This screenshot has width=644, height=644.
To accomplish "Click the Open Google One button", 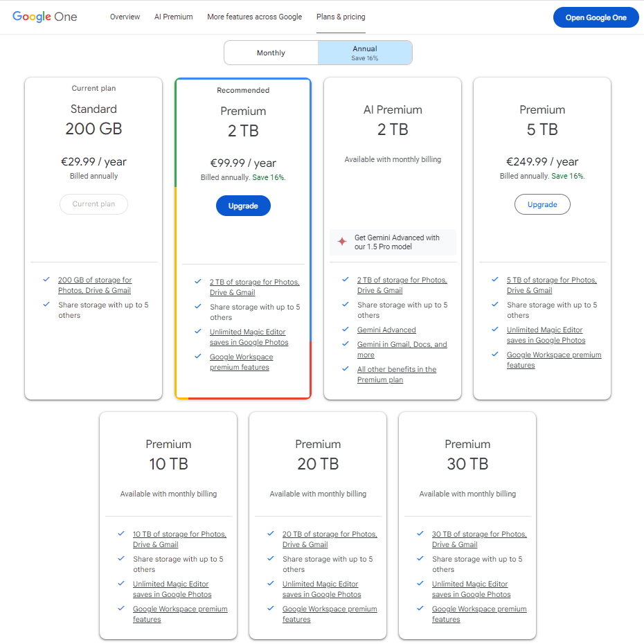I will tap(596, 17).
